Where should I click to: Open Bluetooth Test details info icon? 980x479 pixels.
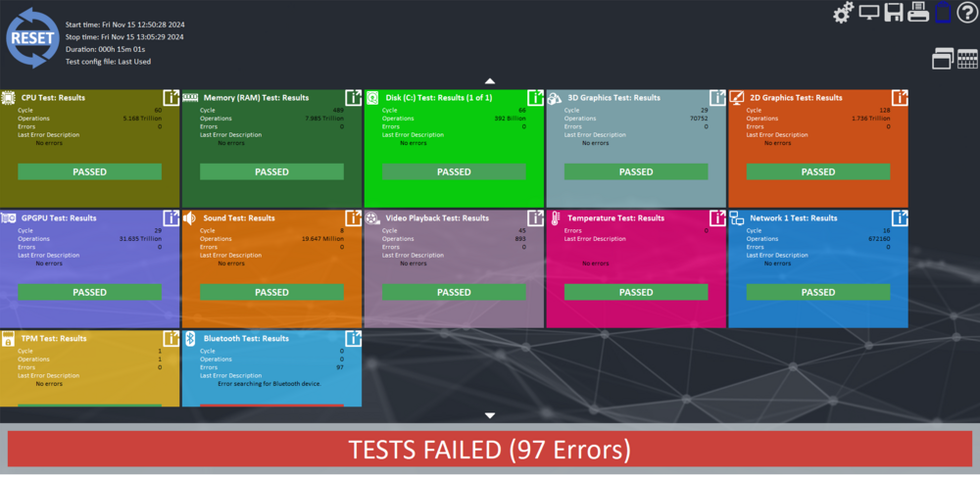[x=353, y=339]
